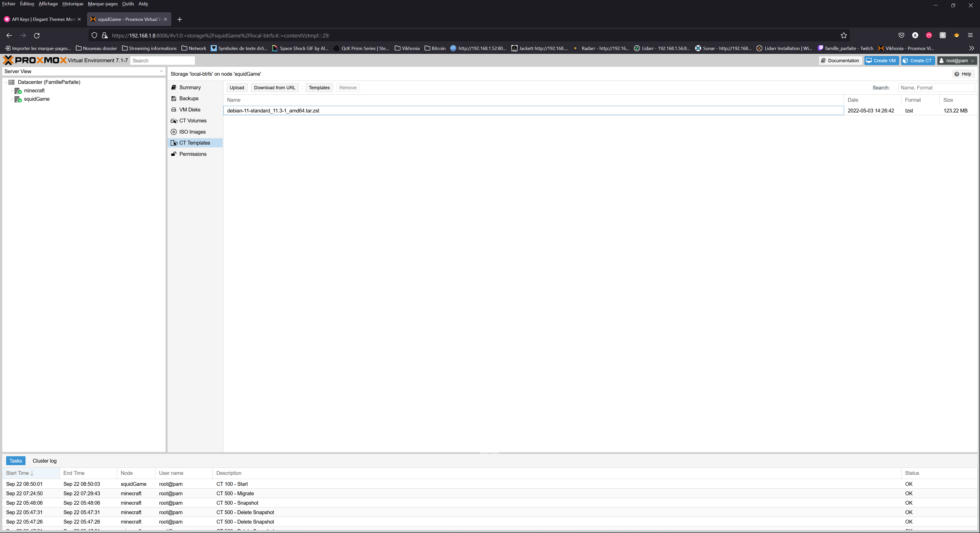Open the Proxmox Help dialog
Image resolution: width=980 pixels, height=533 pixels.
tap(962, 74)
